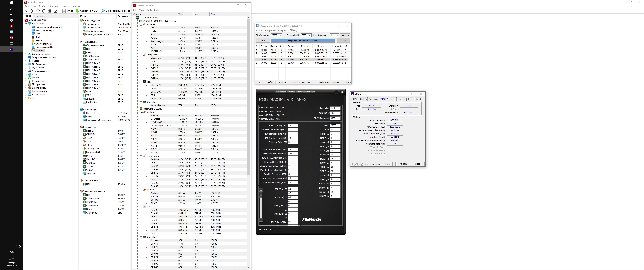Expand Системная плата tree node
Screen dimensions: 644x270
(x=26, y=54)
